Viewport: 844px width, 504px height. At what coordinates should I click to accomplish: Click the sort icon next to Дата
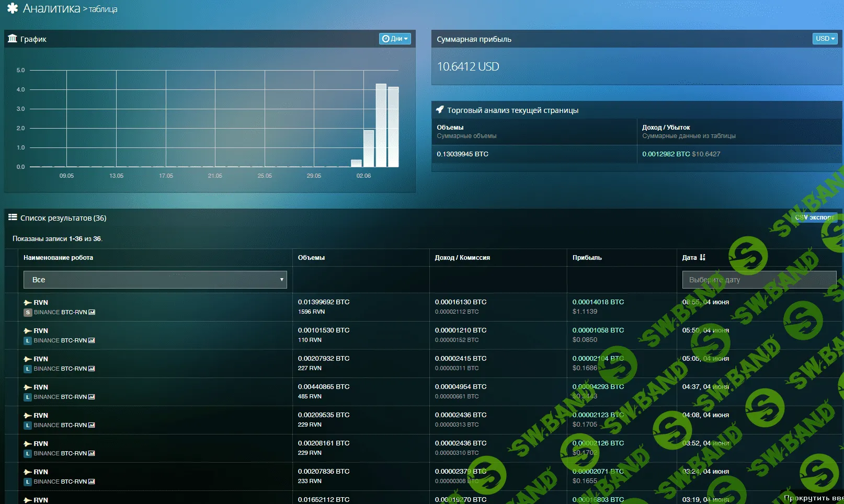(x=702, y=257)
